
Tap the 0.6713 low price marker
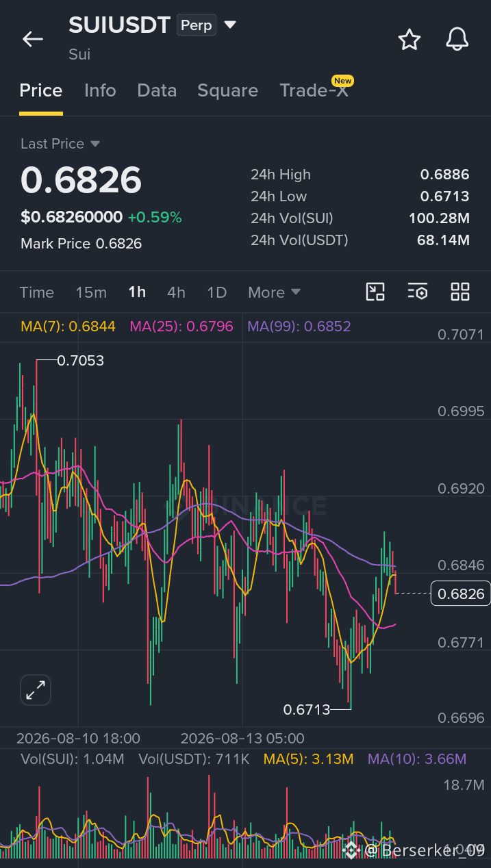(x=307, y=709)
